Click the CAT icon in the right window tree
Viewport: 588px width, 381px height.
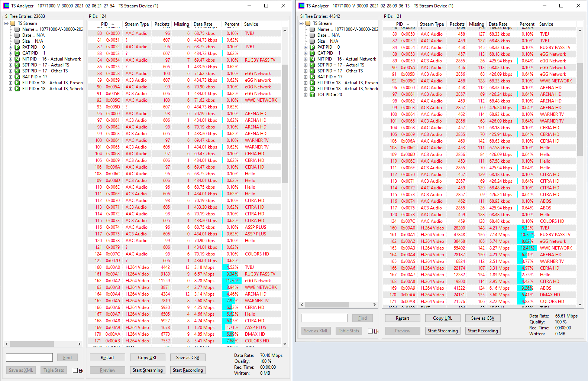(312, 53)
